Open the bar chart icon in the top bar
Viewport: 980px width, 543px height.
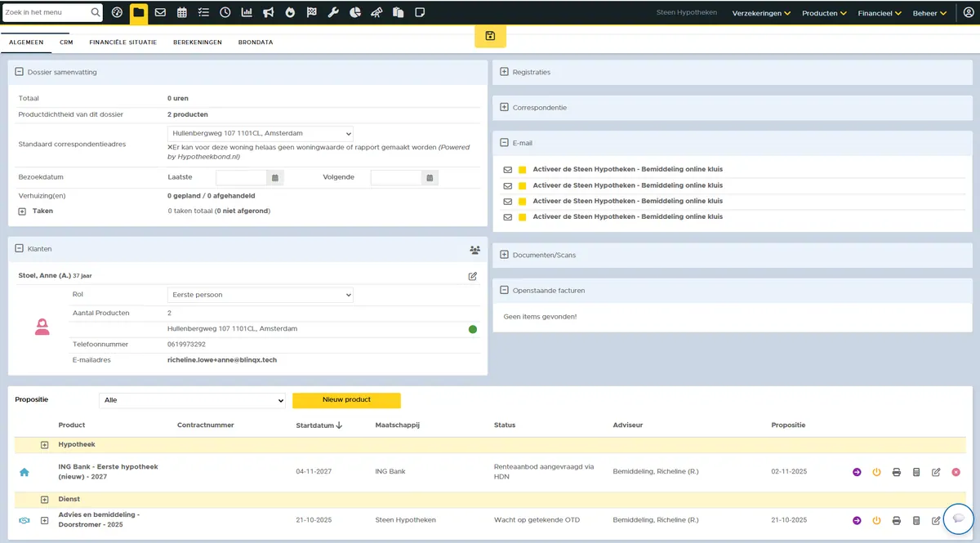247,13
